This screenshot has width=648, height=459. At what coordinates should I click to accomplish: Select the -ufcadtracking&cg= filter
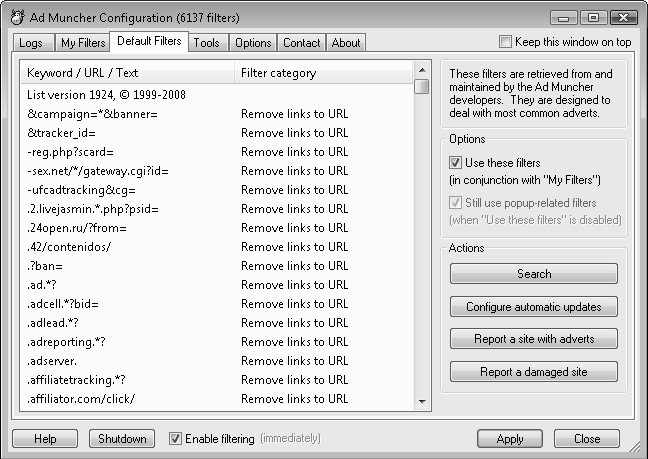(x=217, y=190)
